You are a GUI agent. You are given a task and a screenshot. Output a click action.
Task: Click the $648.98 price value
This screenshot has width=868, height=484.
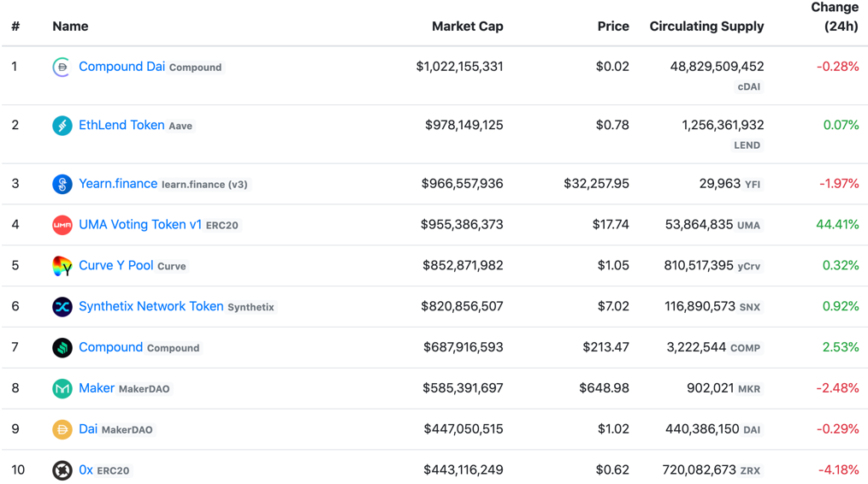point(604,389)
